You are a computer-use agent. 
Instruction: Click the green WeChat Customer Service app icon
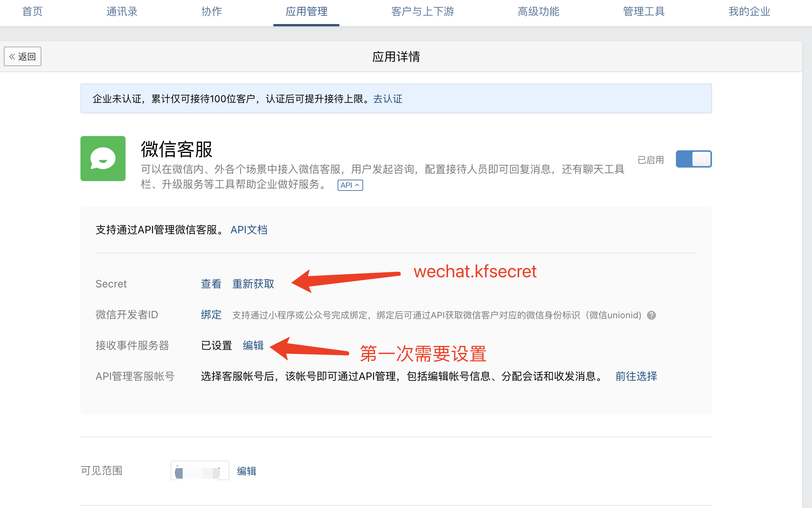point(103,159)
